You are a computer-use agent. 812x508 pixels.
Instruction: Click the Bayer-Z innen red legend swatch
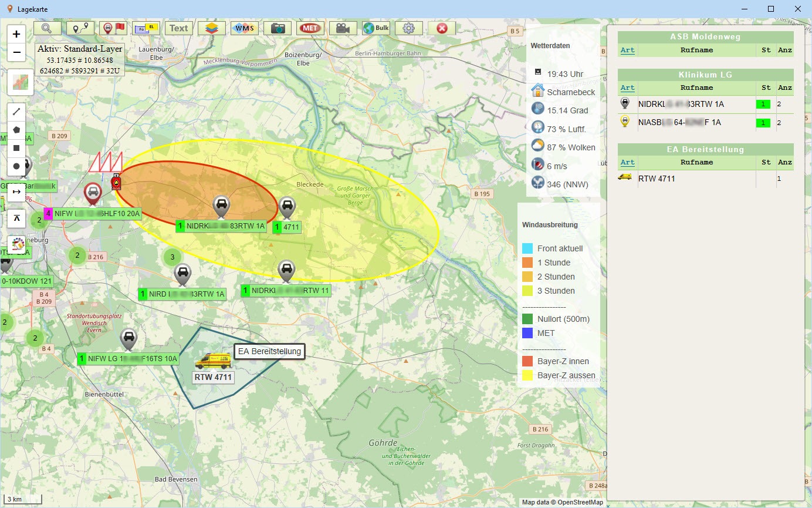click(x=527, y=361)
